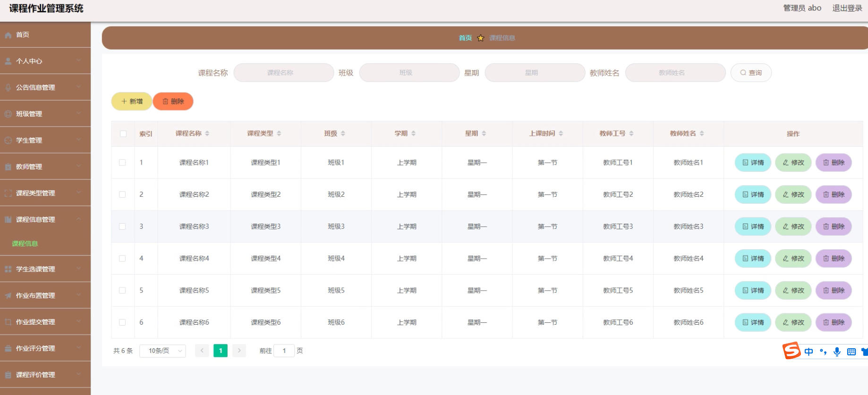Go to the next page arrow

239,351
